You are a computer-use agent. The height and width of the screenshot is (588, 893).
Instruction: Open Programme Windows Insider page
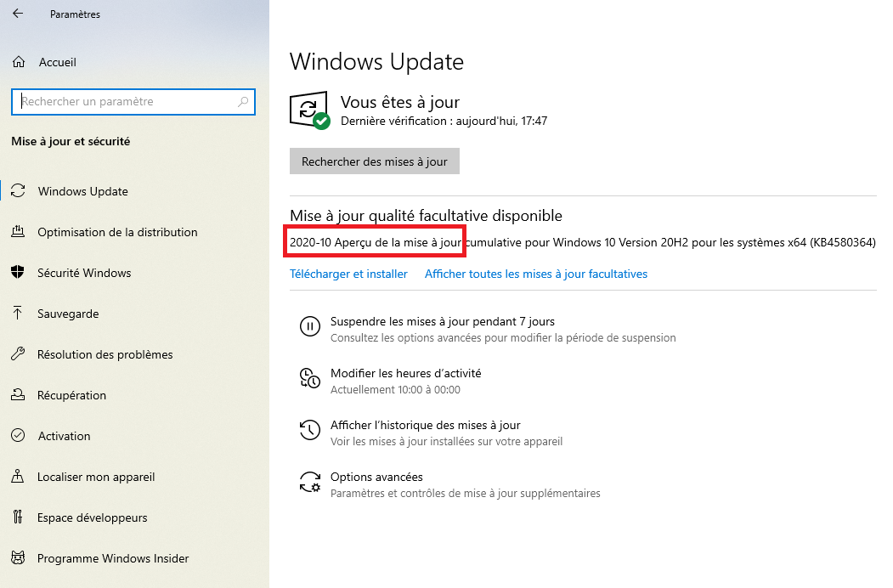113,558
